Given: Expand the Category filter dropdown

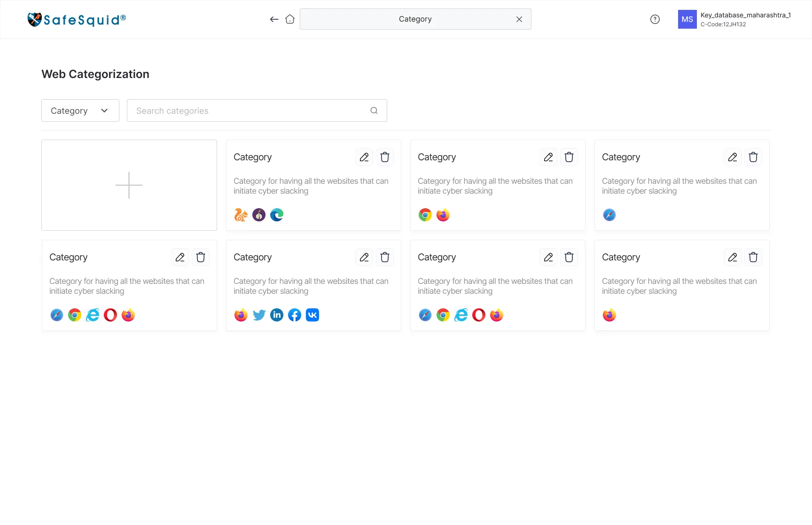Looking at the screenshot, I should click(80, 110).
